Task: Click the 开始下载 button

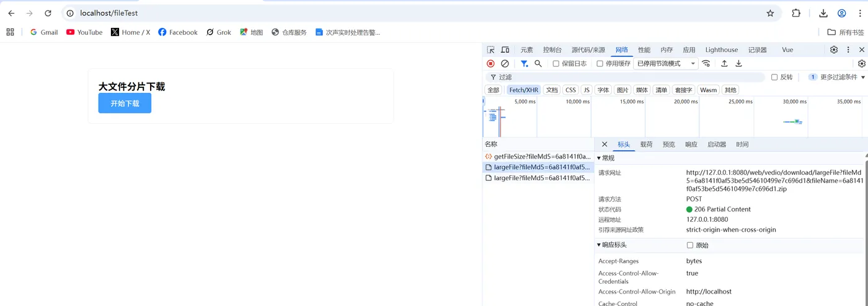Action: coord(125,103)
